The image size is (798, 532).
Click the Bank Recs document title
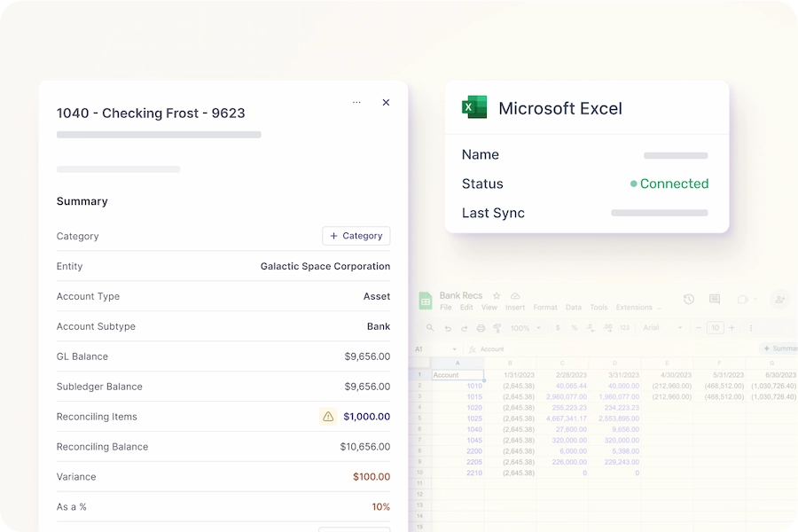point(460,296)
